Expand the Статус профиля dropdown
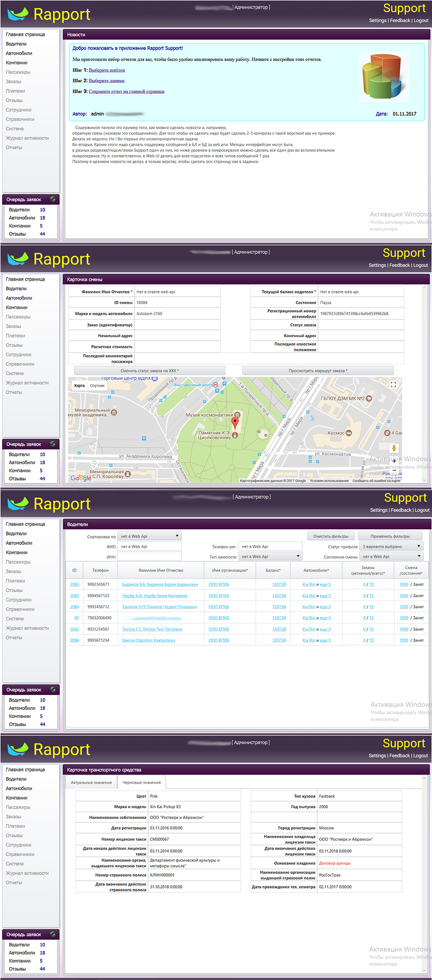 point(391,547)
